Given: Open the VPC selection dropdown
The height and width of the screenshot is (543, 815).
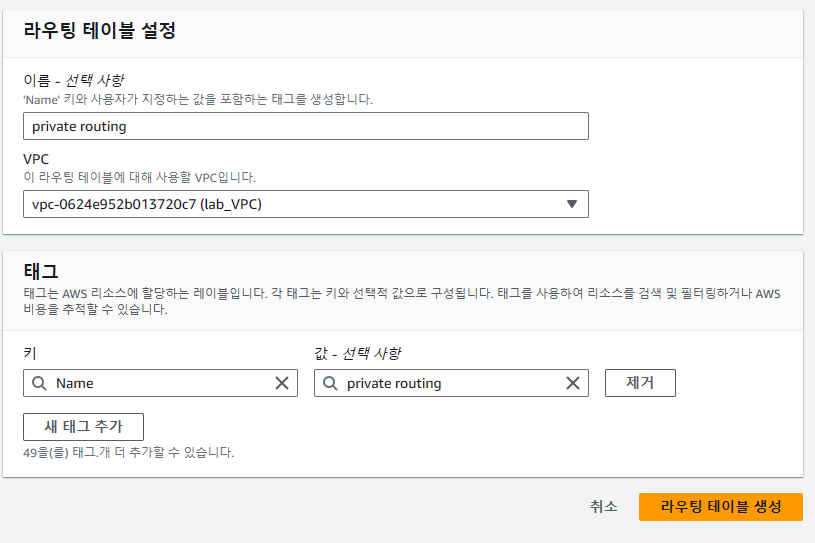Looking at the screenshot, I should pos(306,204).
